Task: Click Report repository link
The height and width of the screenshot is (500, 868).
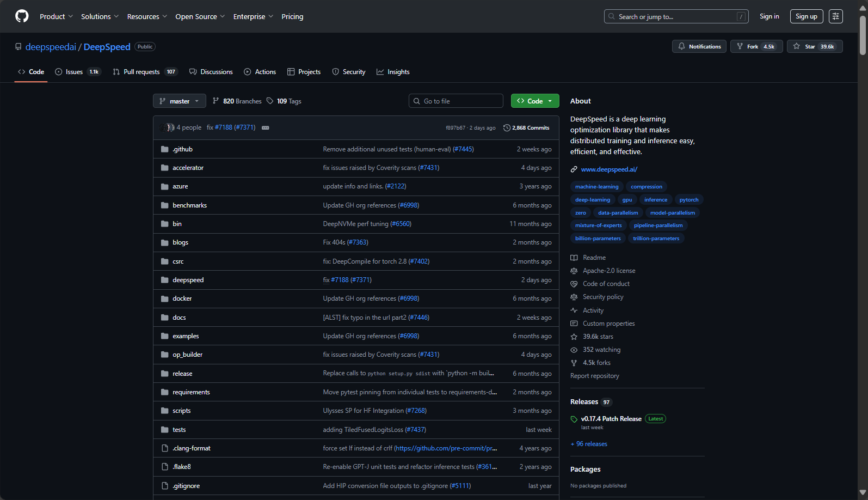Action: 595,376
